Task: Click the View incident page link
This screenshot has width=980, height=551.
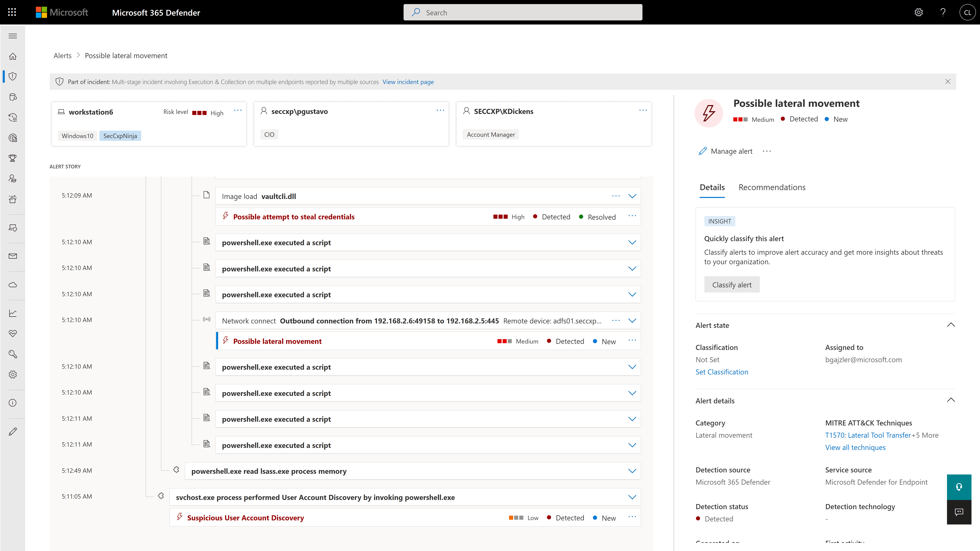Action: pyautogui.click(x=408, y=82)
